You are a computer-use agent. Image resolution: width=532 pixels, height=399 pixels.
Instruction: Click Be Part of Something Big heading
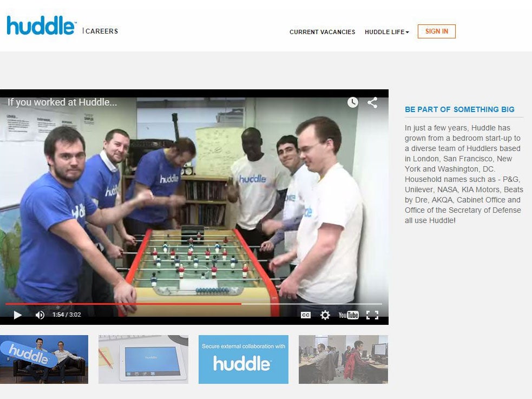(x=459, y=109)
